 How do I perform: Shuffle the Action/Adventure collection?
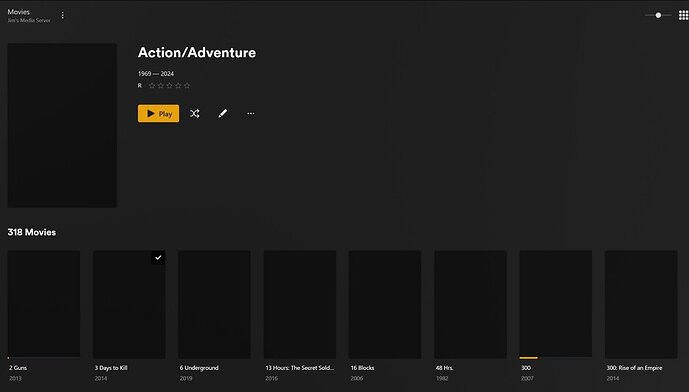[x=195, y=113]
